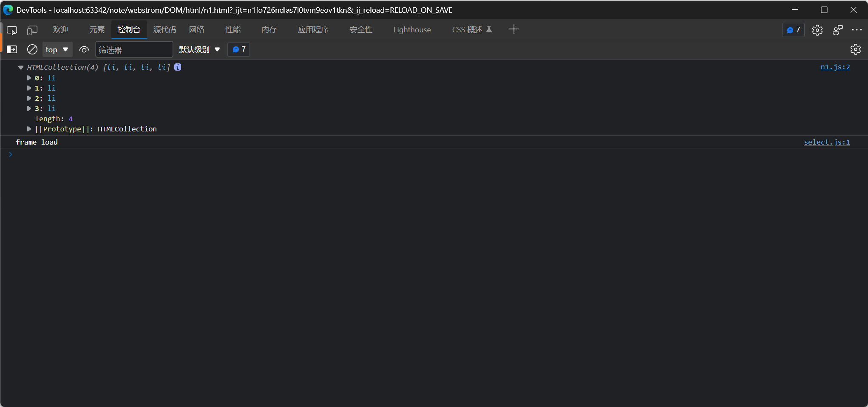The width and height of the screenshot is (868, 407).
Task: Open live expression eye icon
Action: click(84, 50)
